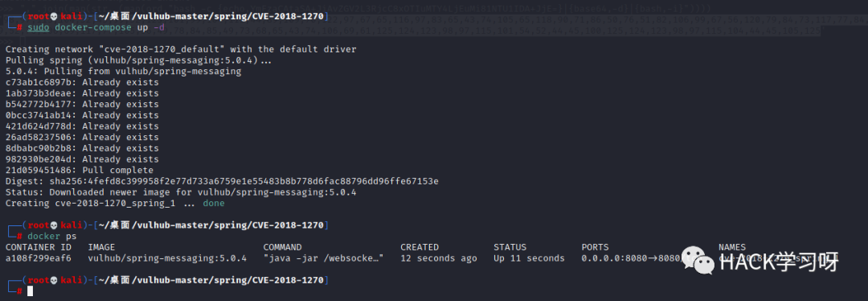Viewport: 868px width, 301px height.
Task: Click the STATUS column header
Action: (510, 247)
